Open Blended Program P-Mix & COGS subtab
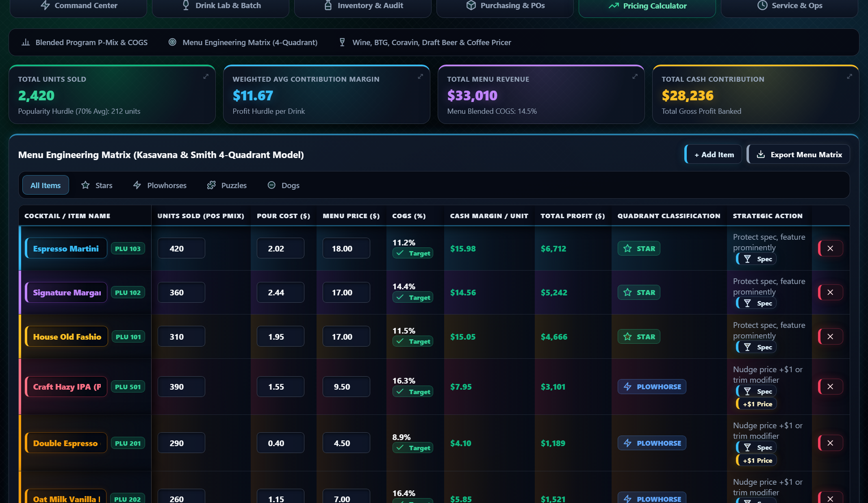The image size is (868, 503). 85,42
